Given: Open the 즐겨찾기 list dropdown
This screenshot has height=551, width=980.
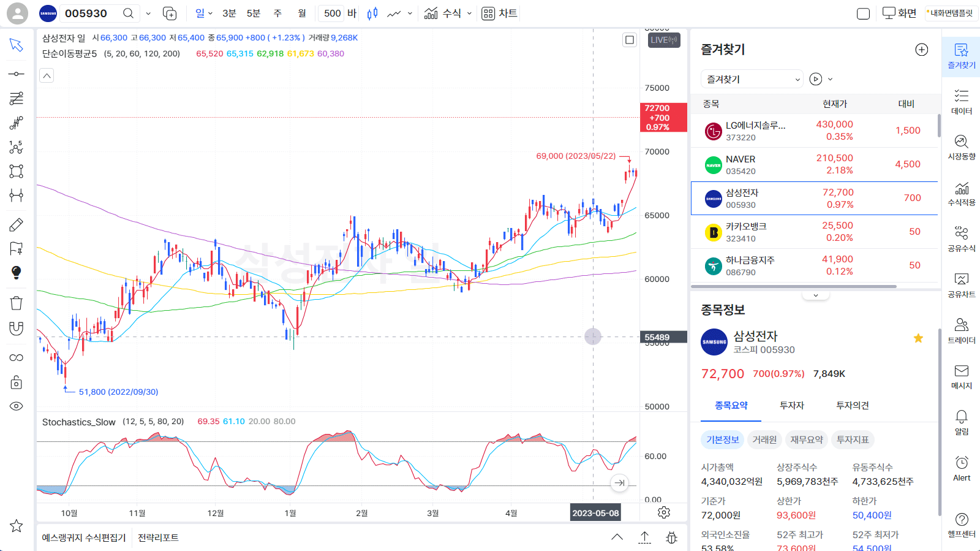Looking at the screenshot, I should point(752,79).
